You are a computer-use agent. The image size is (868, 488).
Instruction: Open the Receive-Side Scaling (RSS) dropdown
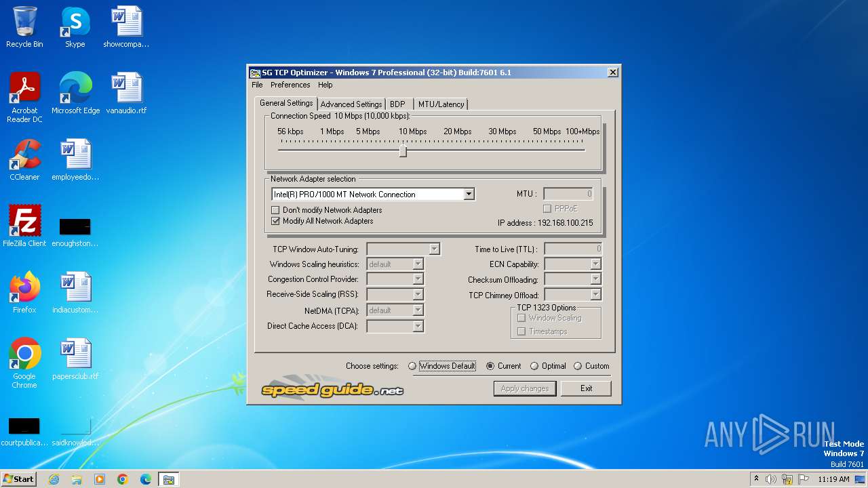418,294
